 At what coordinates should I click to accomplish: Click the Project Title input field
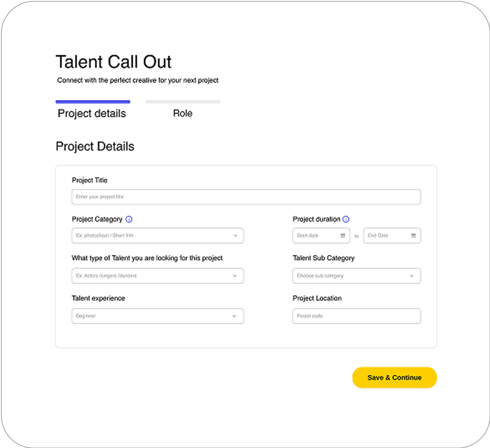(246, 197)
